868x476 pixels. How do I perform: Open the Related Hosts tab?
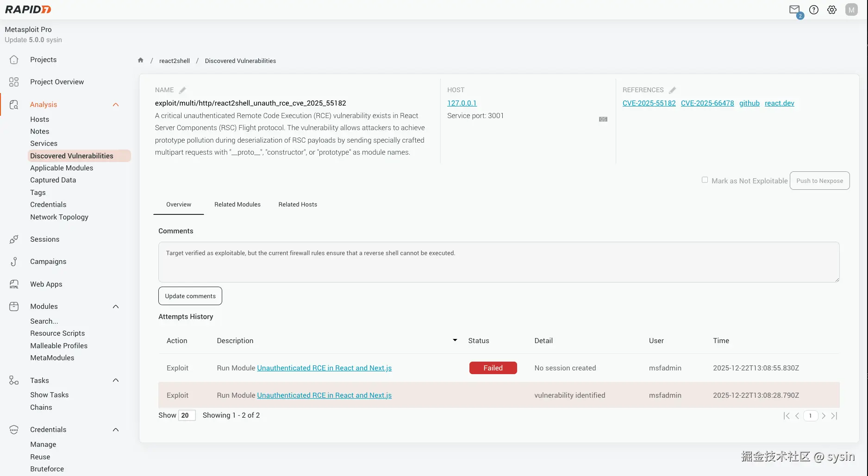pyautogui.click(x=297, y=204)
